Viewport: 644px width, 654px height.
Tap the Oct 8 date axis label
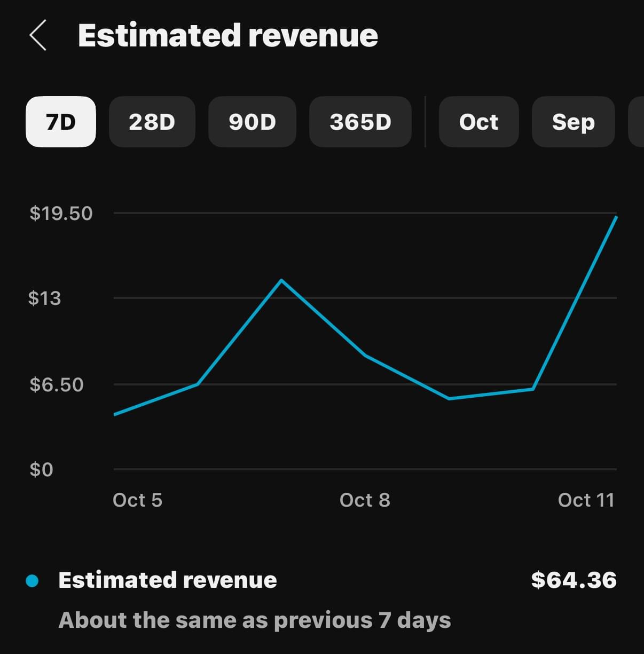[365, 500]
